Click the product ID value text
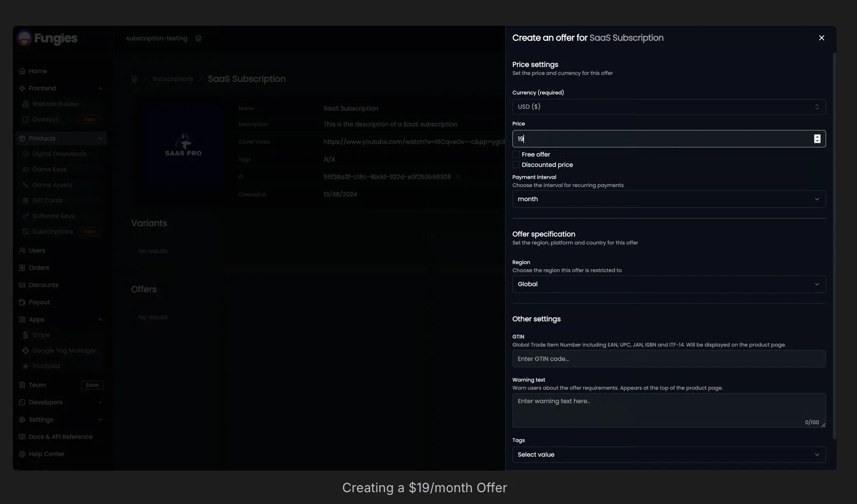This screenshot has height=504, width=857. pyautogui.click(x=387, y=177)
